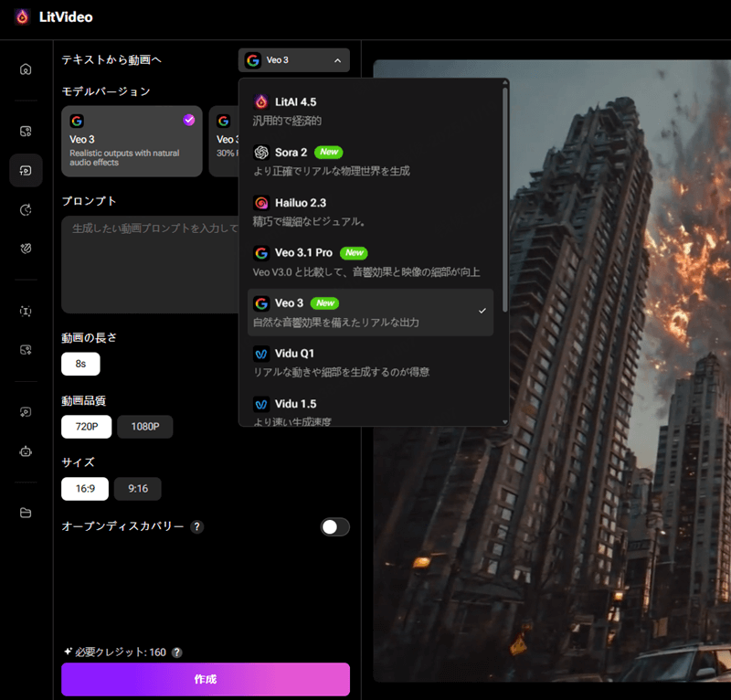Toggle the オープンディスカバリー switch
Screen dimensions: 731x700
click(x=334, y=527)
